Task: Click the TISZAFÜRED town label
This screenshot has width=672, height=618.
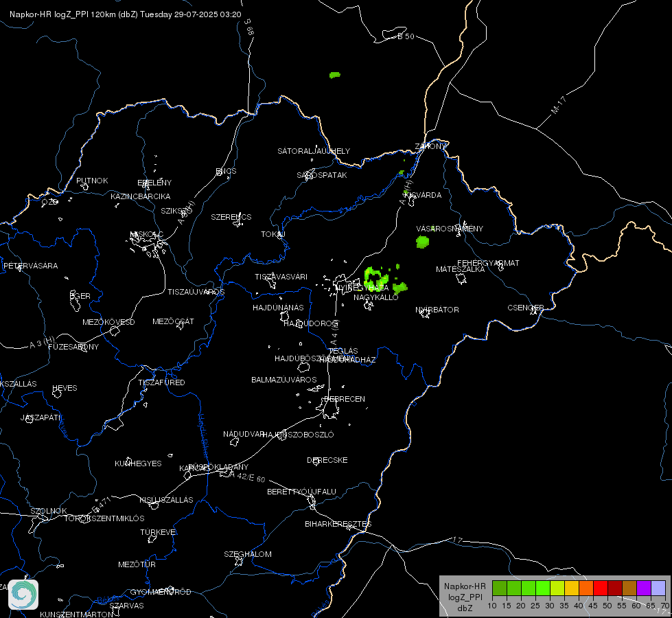Action: 161,382
